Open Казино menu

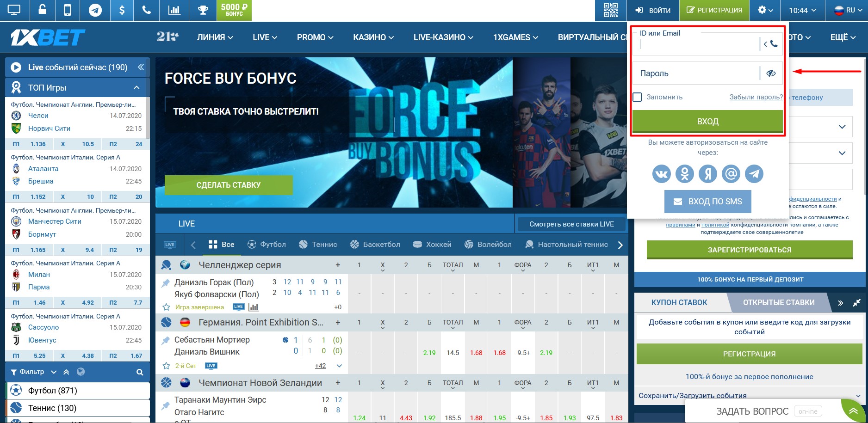tap(373, 37)
